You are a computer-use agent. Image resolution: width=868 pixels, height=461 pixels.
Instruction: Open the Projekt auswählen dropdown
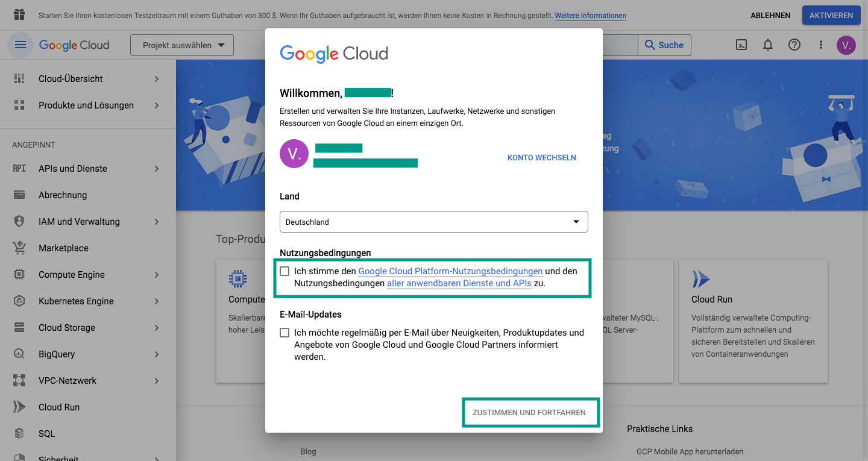click(182, 45)
